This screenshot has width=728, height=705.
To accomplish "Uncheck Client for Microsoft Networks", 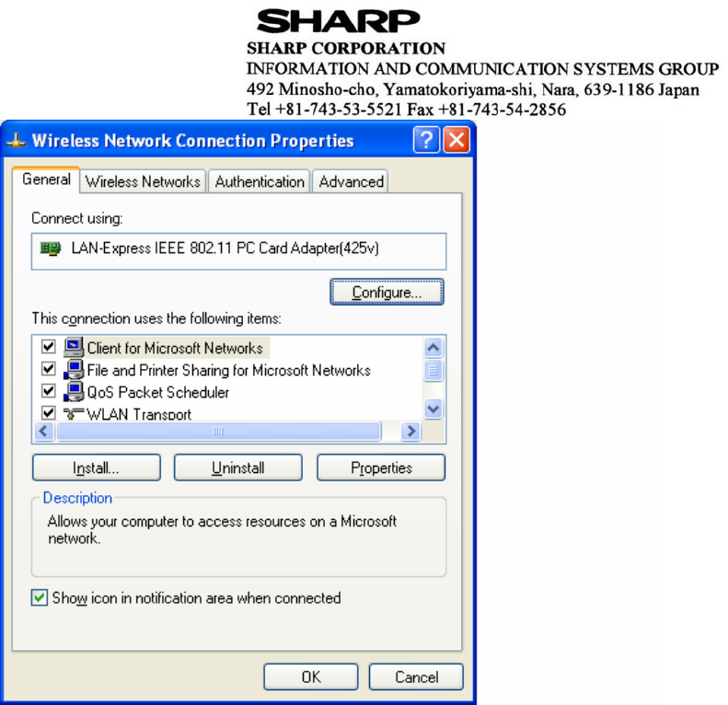I will (x=48, y=346).
